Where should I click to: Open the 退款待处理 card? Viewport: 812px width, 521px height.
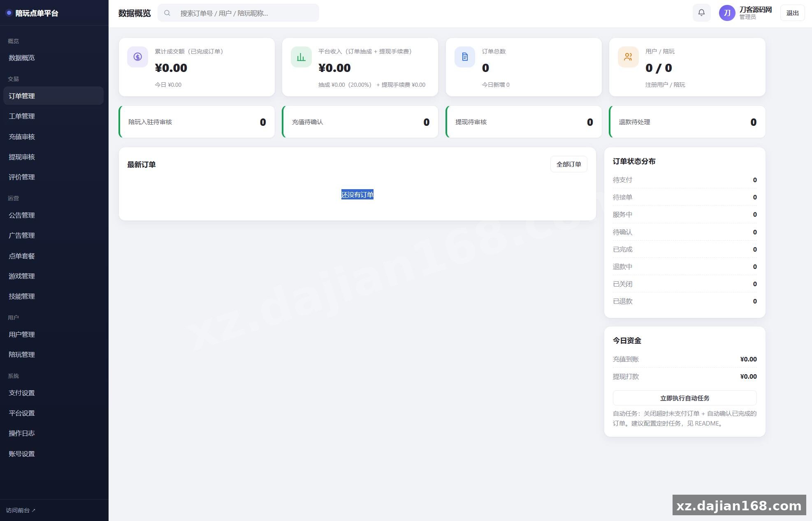click(x=687, y=122)
